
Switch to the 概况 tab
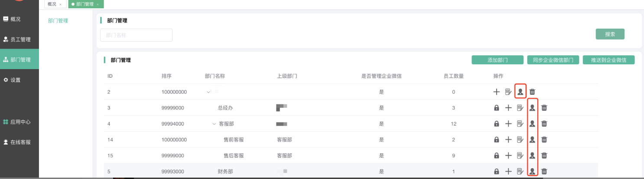pos(52,4)
